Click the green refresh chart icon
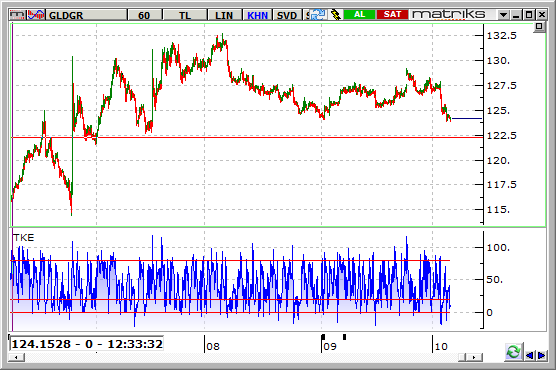This screenshot has height=370, width=556. pyautogui.click(x=513, y=352)
